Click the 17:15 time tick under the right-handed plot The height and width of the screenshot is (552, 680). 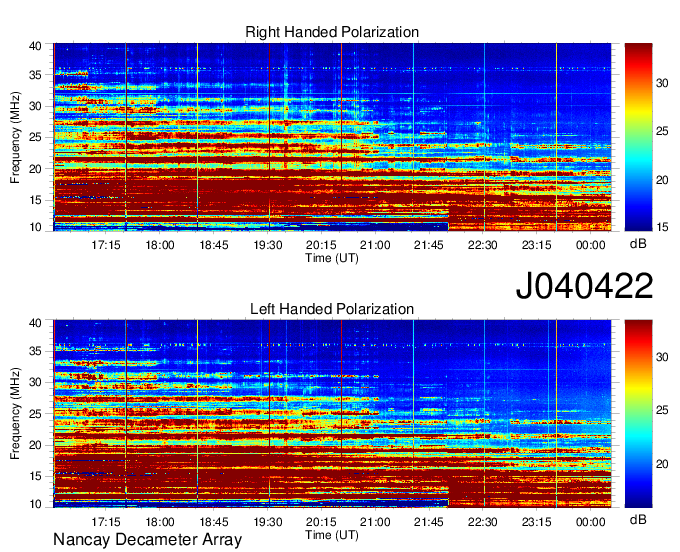point(106,245)
